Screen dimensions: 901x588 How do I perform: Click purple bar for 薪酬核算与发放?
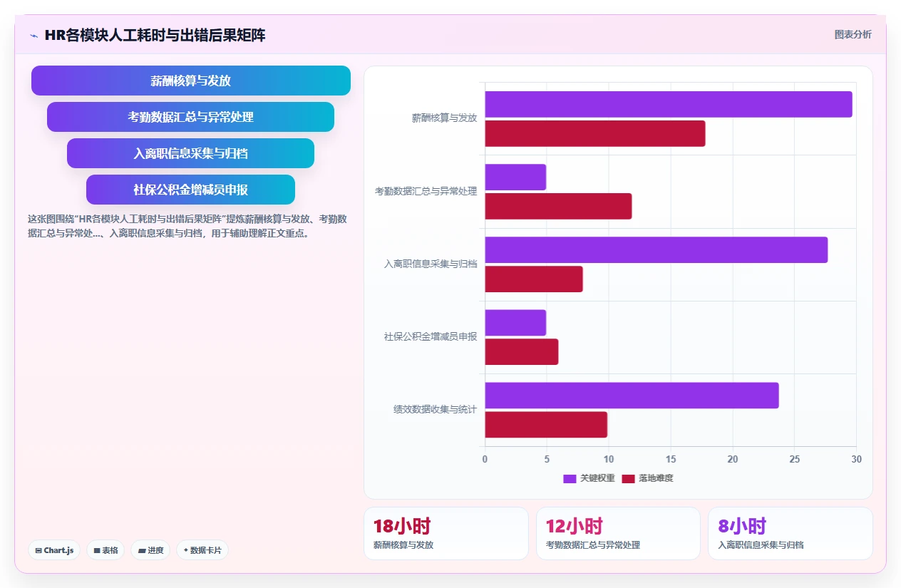(669, 104)
